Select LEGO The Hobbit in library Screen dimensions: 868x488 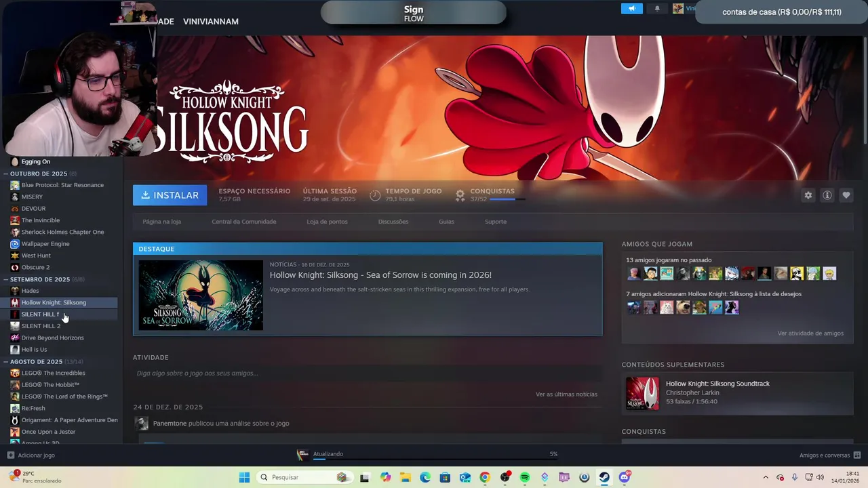(x=50, y=385)
